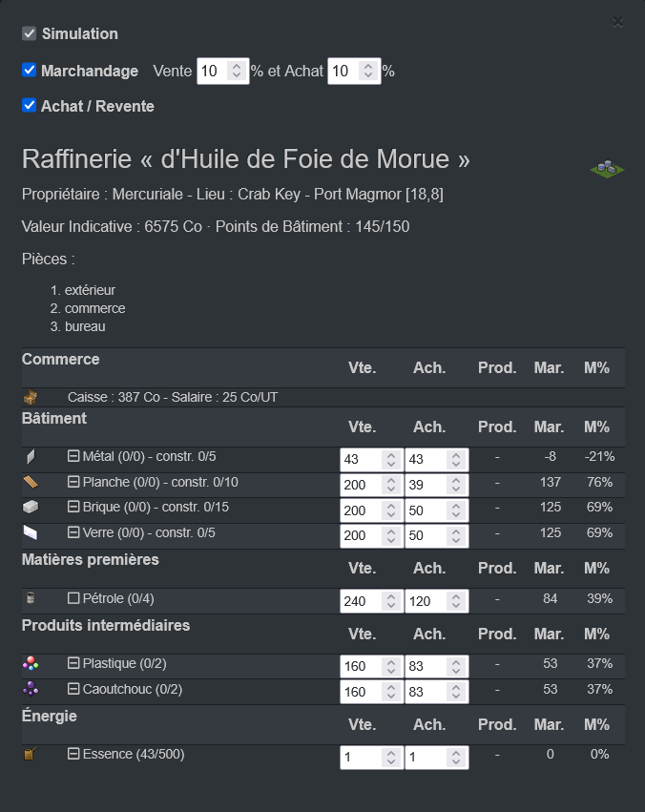Toggle the Simulation checkbox

pyautogui.click(x=29, y=34)
